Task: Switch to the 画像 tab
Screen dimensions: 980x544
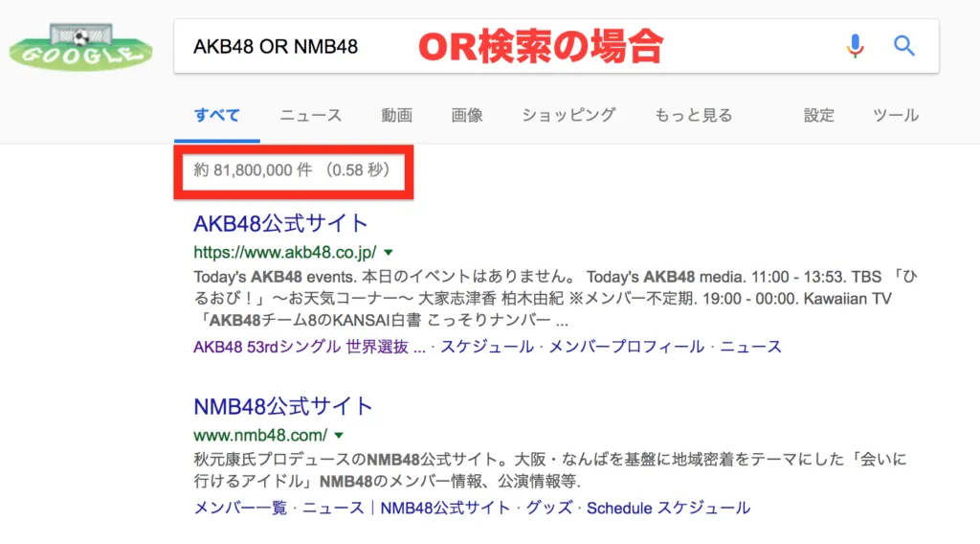Action: 467,115
